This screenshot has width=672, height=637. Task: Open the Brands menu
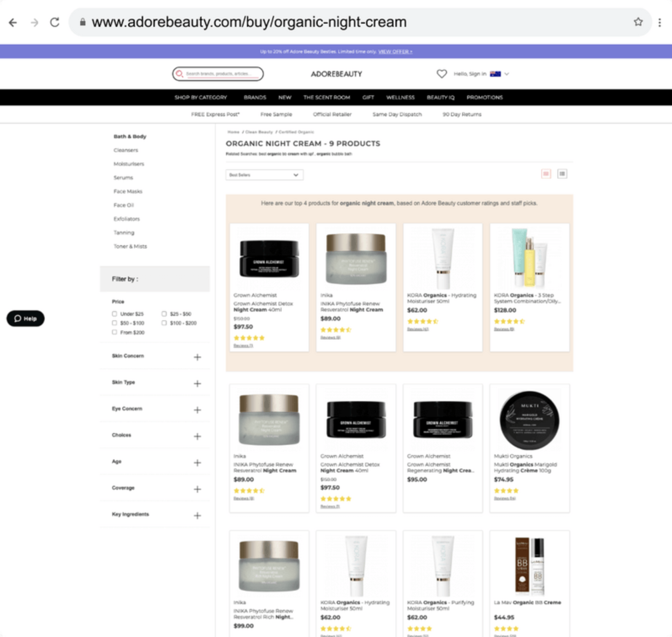pyautogui.click(x=255, y=97)
